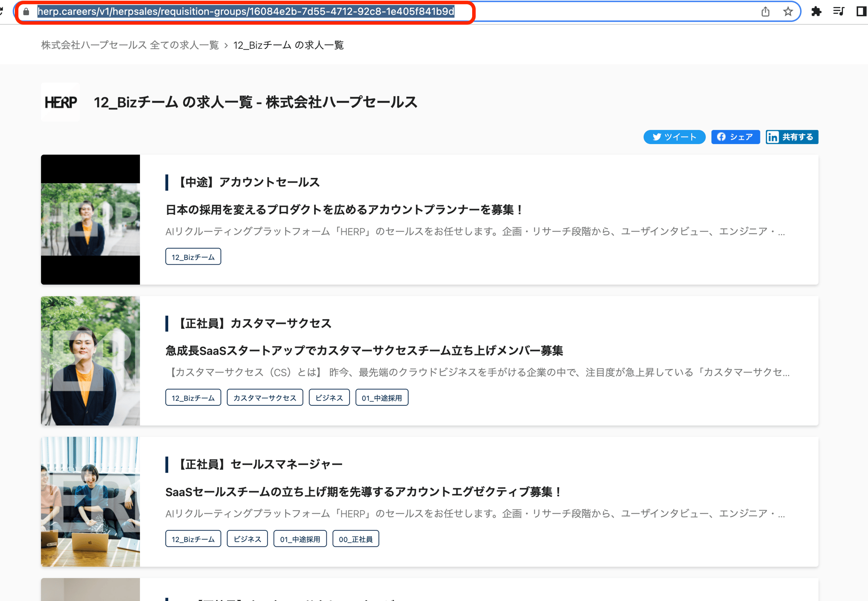Click the description starting 【カスタマーサクセス（CS）とは】
The image size is (868, 601).
point(478,372)
